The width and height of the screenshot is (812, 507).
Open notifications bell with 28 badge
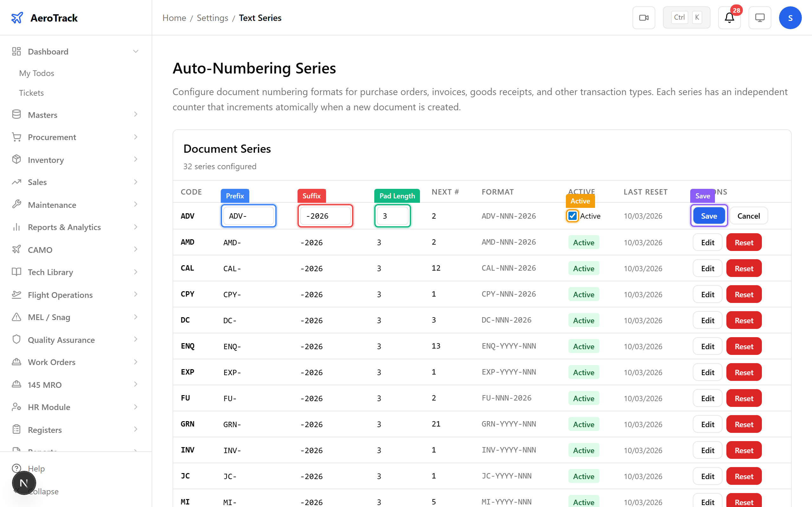tap(729, 18)
